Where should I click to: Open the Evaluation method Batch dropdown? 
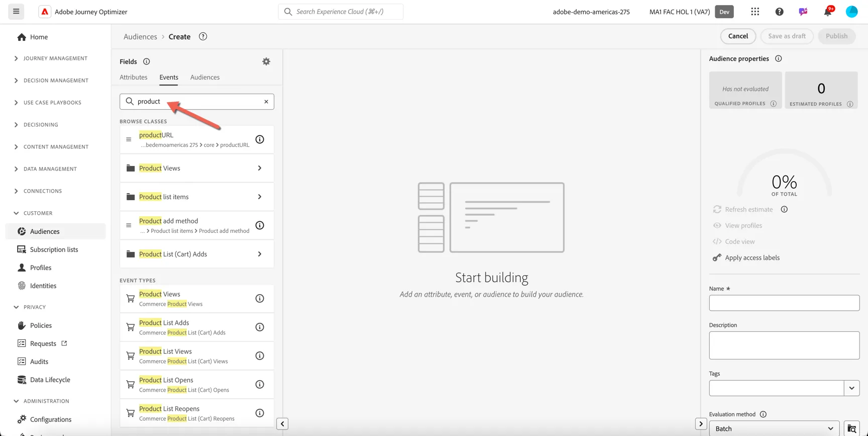point(774,428)
